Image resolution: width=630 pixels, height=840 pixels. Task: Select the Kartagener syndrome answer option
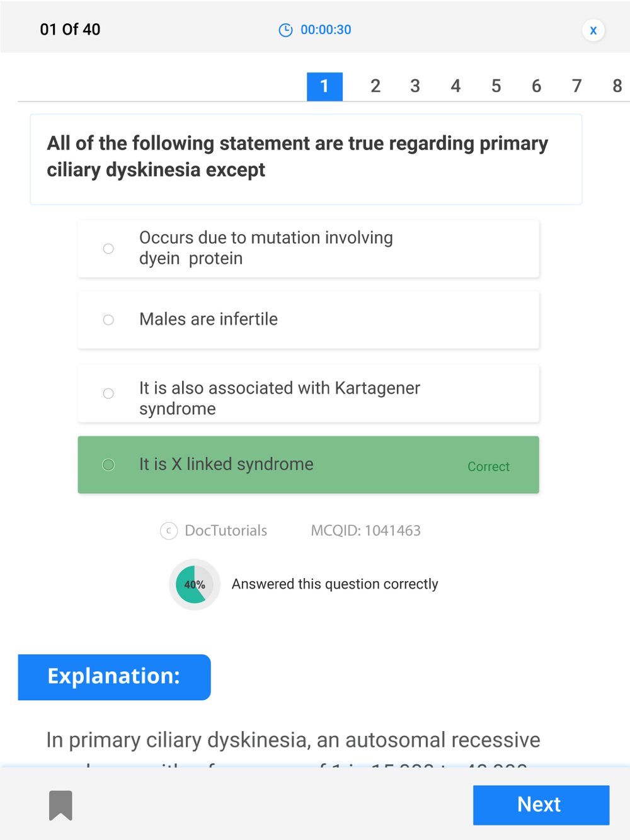pos(108,394)
